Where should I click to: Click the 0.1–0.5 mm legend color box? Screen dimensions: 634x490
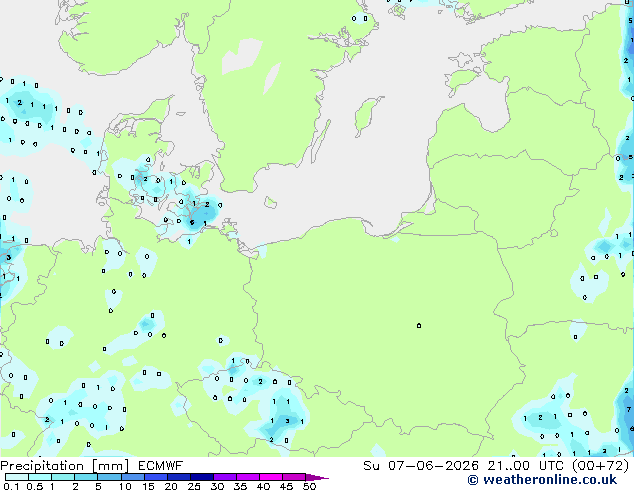pos(17,477)
